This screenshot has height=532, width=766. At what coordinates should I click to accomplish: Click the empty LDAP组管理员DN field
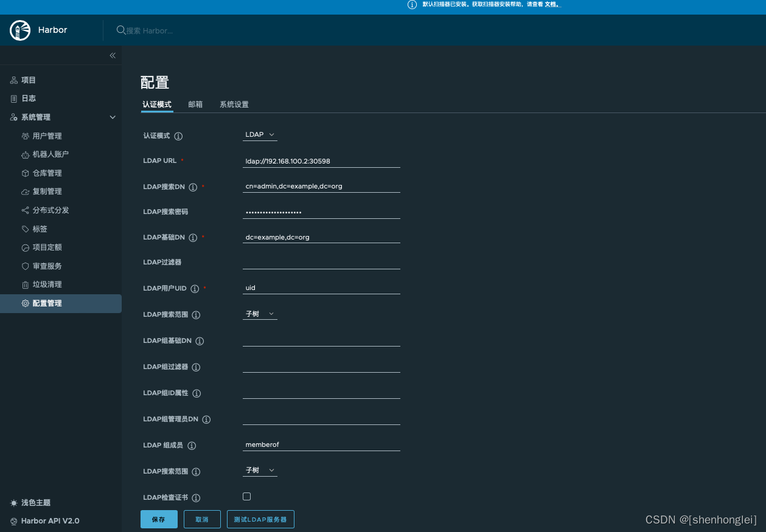pos(321,418)
